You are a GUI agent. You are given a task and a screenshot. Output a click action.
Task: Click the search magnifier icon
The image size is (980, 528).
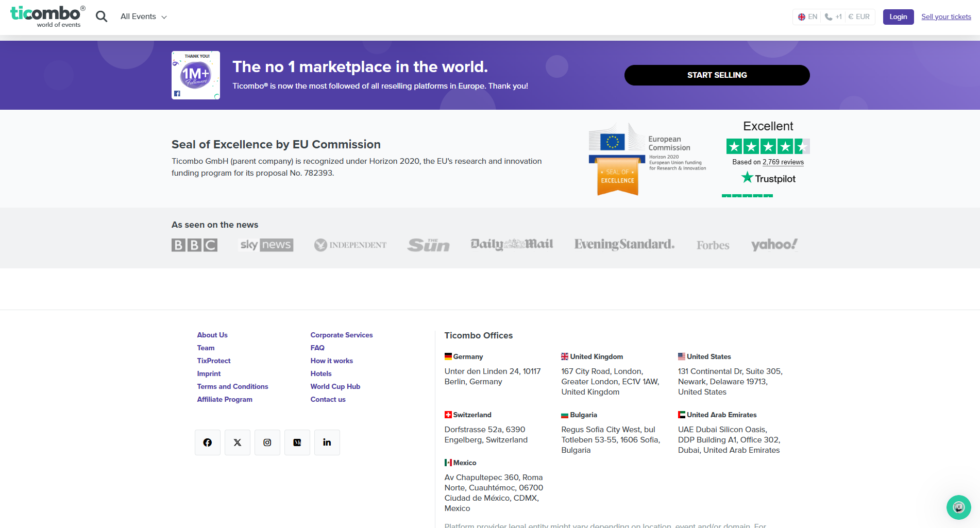pyautogui.click(x=102, y=16)
